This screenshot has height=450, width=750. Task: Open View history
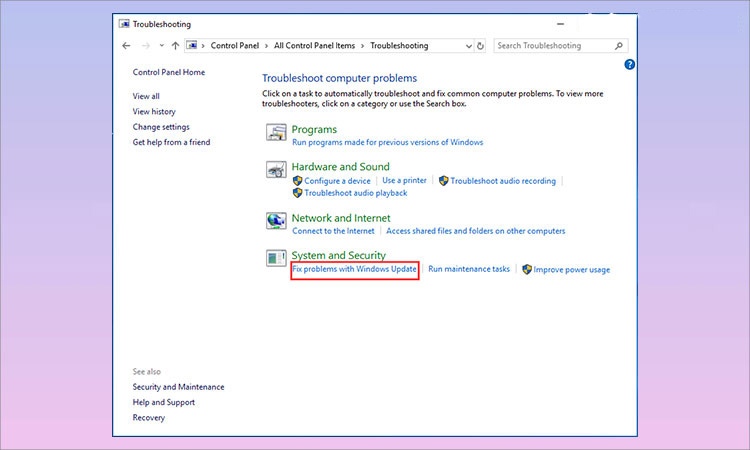click(154, 111)
